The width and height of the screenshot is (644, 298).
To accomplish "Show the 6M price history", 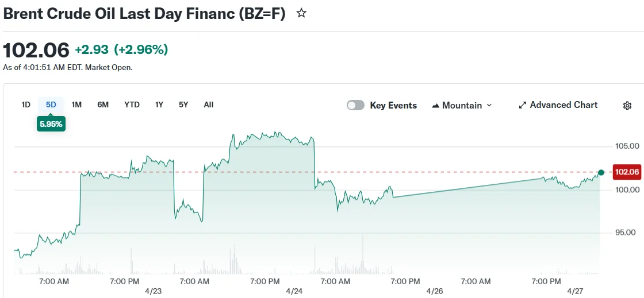I will [x=103, y=105].
